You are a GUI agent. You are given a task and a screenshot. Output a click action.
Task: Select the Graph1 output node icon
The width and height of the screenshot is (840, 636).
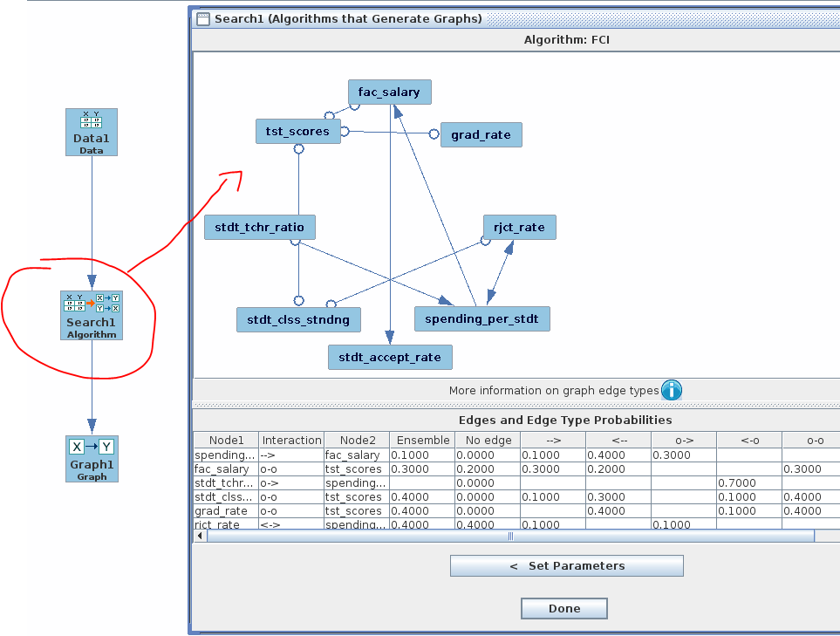tap(91, 458)
